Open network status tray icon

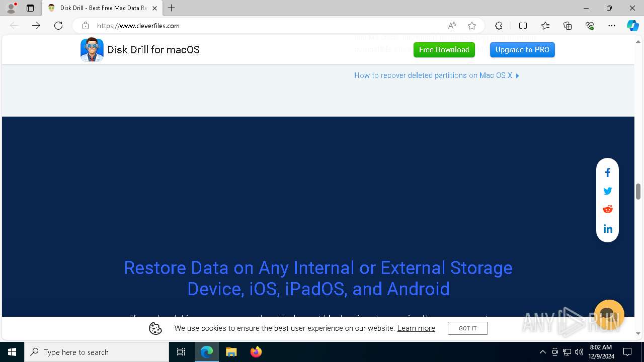click(x=567, y=352)
